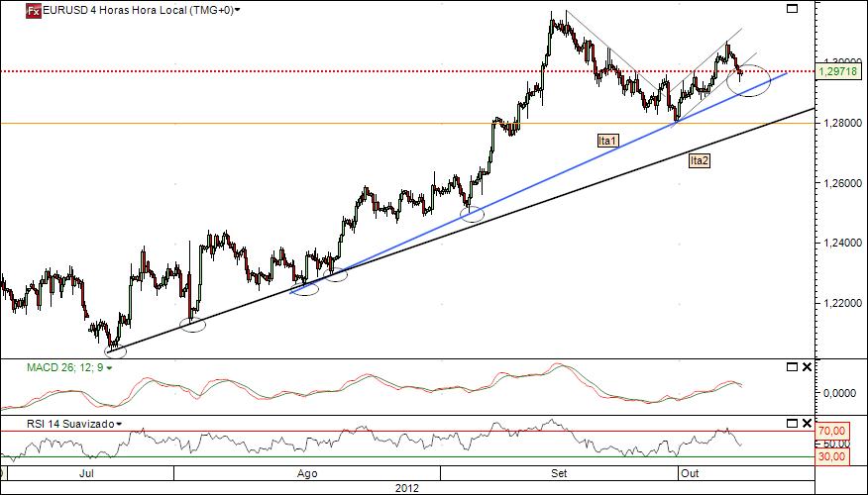Click the MACD 0,0000 axis label
This screenshot has height=495, width=868.
pos(841,393)
